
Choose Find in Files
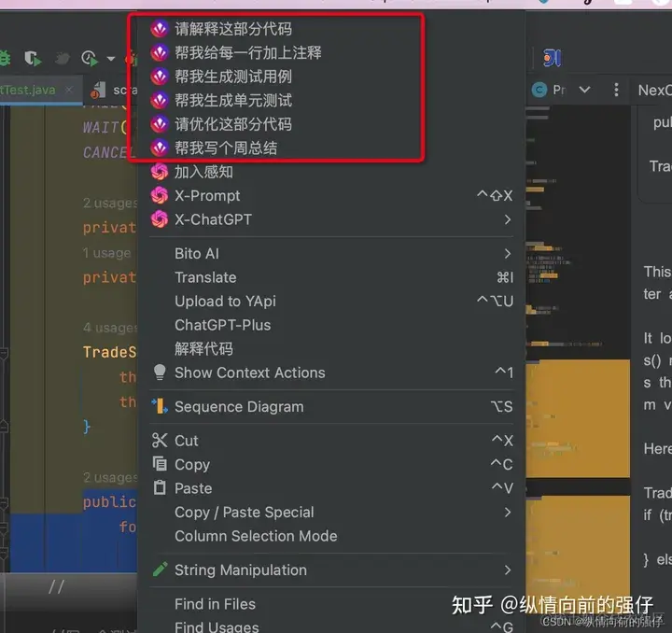pyautogui.click(x=330, y=604)
